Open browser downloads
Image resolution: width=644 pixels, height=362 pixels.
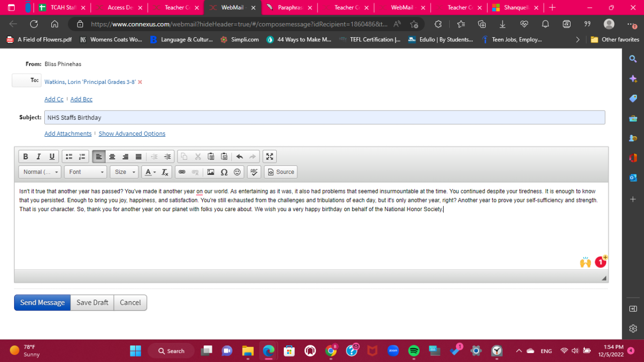503,24
